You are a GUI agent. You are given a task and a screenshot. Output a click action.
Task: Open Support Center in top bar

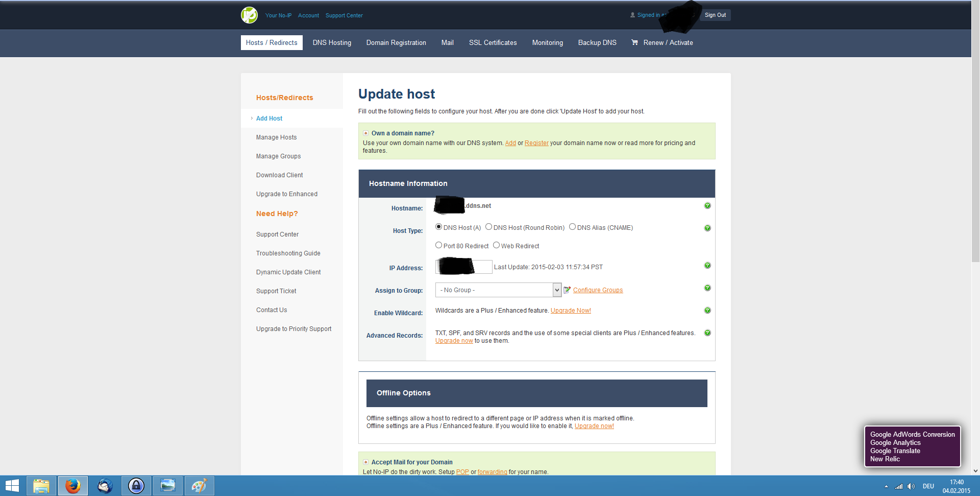click(344, 15)
